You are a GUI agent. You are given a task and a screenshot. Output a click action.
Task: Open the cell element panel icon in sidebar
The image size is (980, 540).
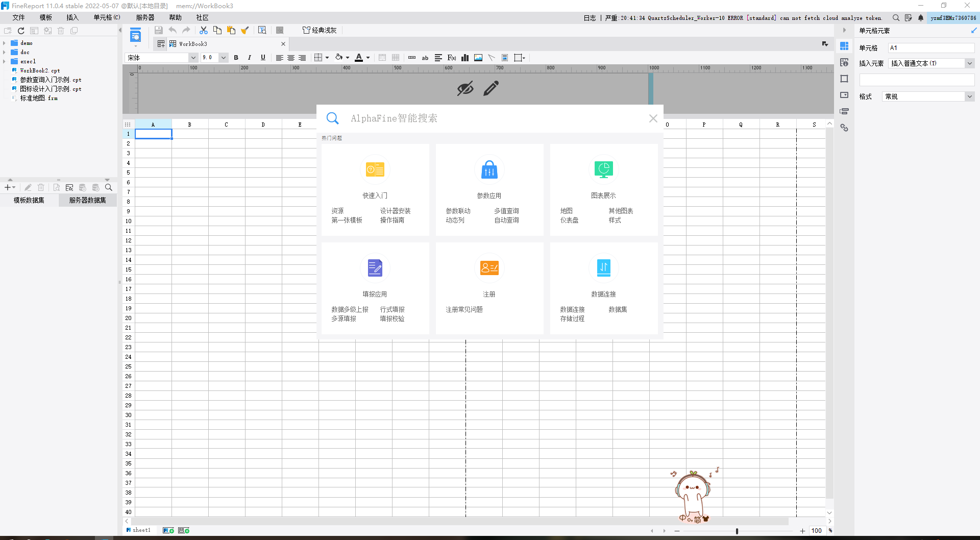click(844, 46)
